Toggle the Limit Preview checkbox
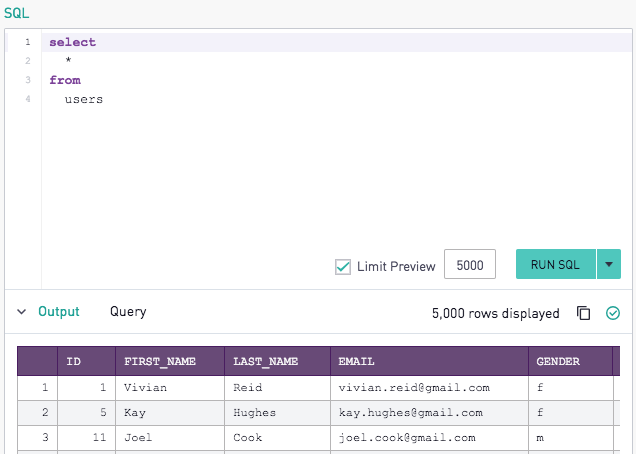Screen dimensions: 636x454 coord(343,267)
